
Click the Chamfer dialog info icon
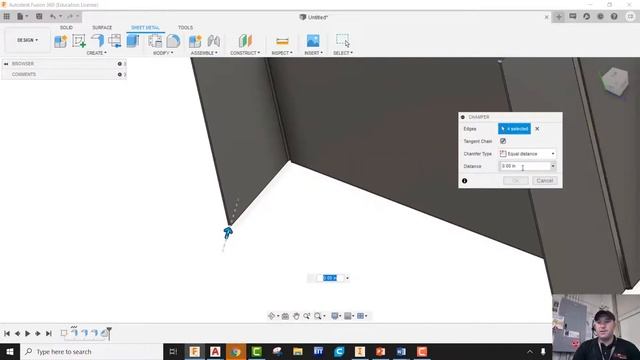click(x=464, y=180)
